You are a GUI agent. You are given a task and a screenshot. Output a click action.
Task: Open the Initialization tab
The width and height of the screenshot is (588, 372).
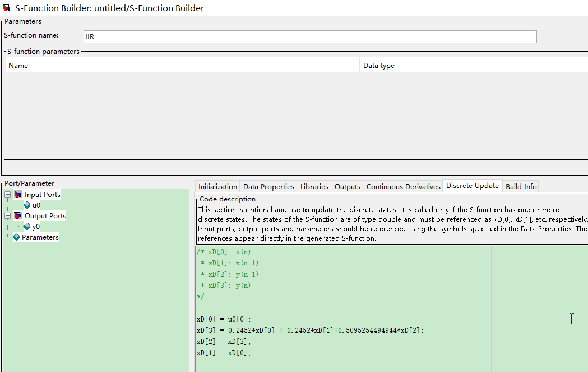(x=217, y=187)
